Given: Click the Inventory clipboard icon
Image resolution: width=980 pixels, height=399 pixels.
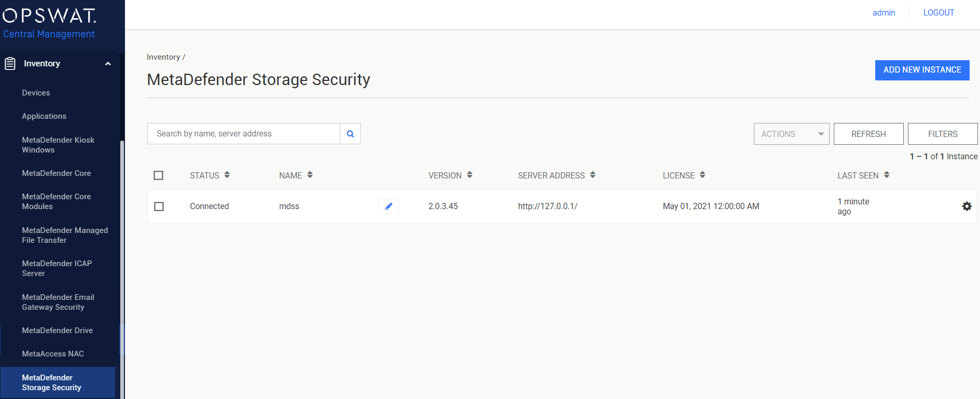Looking at the screenshot, I should pyautogui.click(x=10, y=64).
